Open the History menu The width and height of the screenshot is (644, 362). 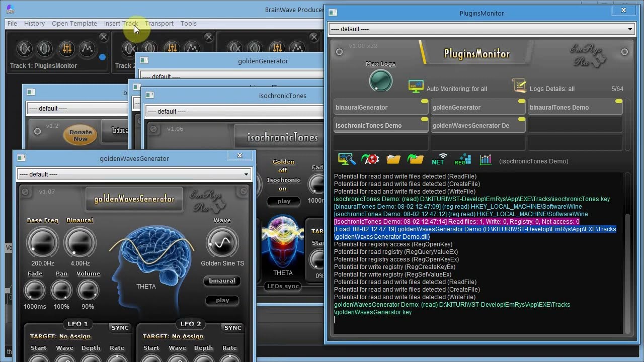(34, 23)
